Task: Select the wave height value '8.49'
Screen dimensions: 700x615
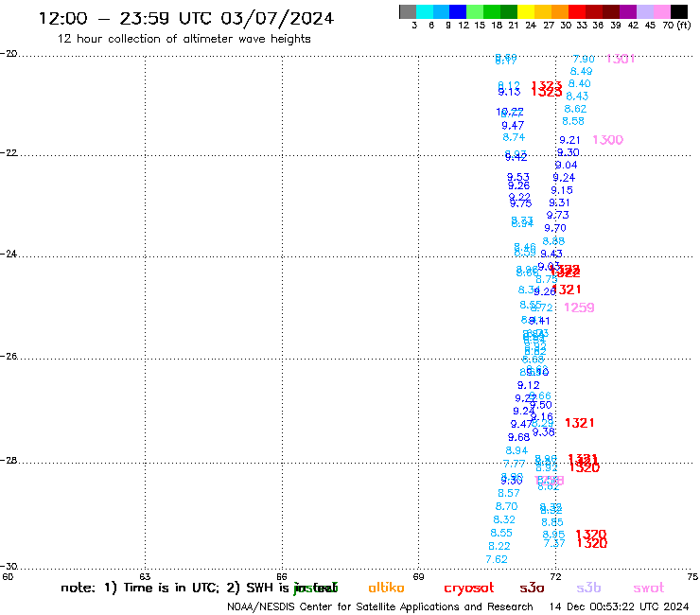Action: click(x=581, y=72)
